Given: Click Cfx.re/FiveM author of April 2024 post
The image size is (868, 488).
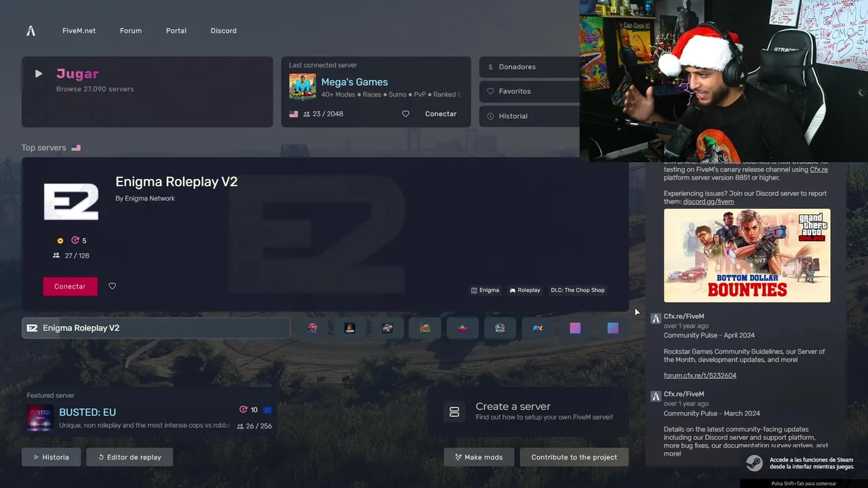Looking at the screenshot, I should point(684,317).
